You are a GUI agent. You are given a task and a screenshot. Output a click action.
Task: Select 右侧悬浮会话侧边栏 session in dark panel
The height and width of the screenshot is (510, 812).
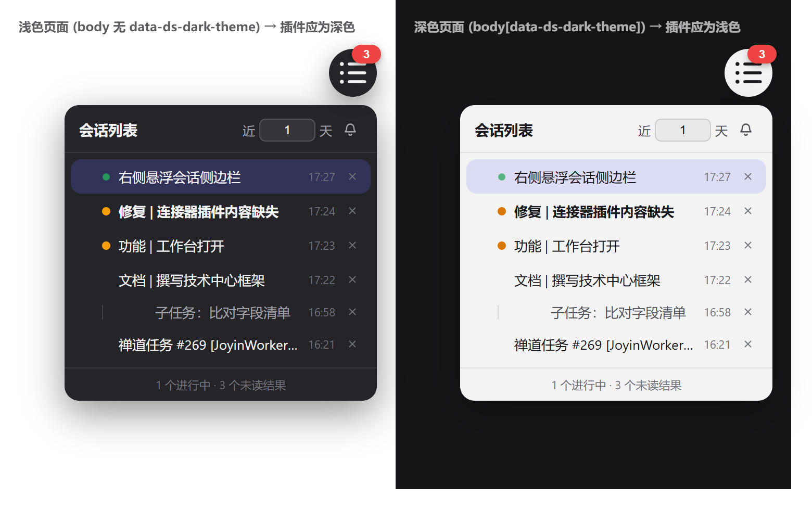pyautogui.click(x=221, y=176)
